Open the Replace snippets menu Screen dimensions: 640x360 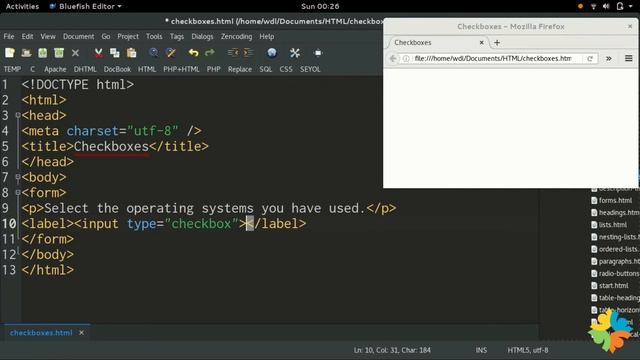coord(240,69)
